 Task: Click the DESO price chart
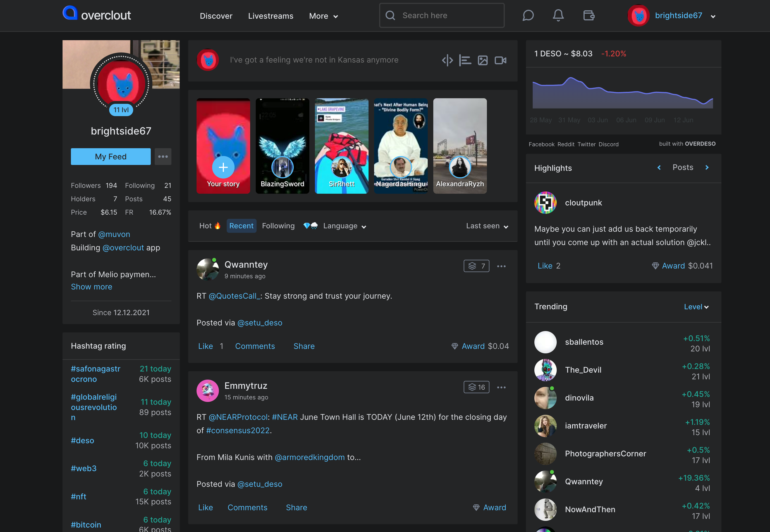(x=623, y=93)
